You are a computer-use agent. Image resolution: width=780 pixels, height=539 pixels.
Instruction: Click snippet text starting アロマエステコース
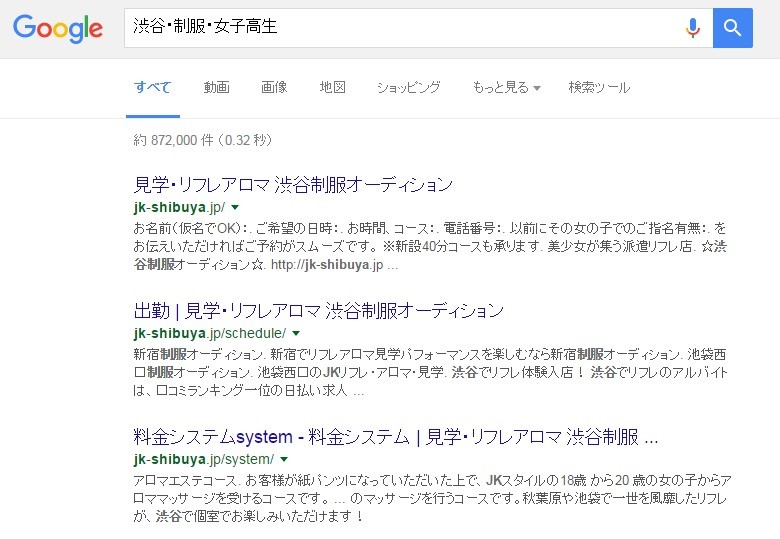432,498
